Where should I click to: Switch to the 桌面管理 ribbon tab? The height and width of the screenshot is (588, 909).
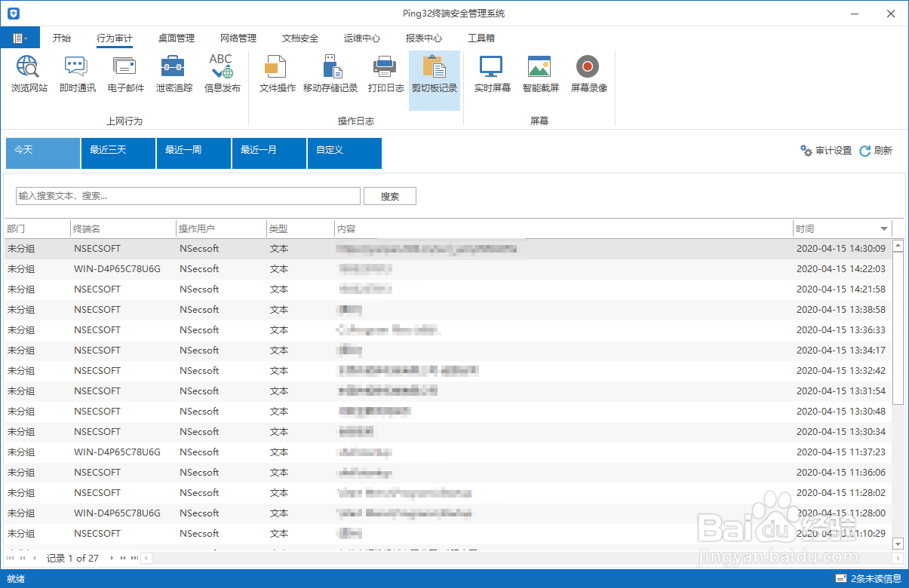(177, 38)
